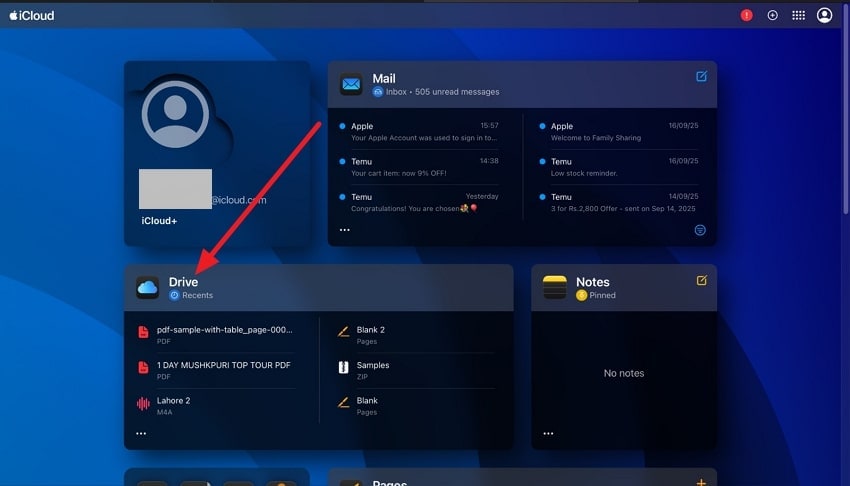Click the plus icon on Pages tile
The height and width of the screenshot is (486, 850).
click(701, 482)
